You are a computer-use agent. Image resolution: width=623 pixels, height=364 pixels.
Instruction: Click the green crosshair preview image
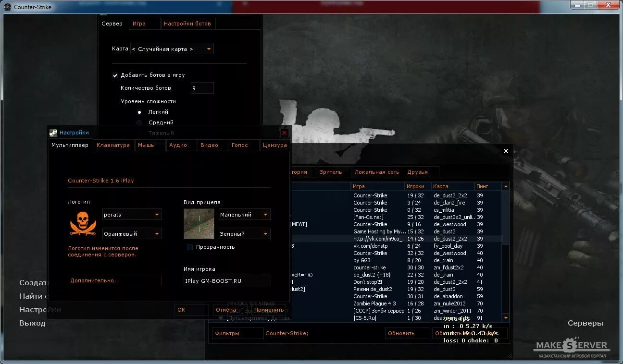(199, 223)
